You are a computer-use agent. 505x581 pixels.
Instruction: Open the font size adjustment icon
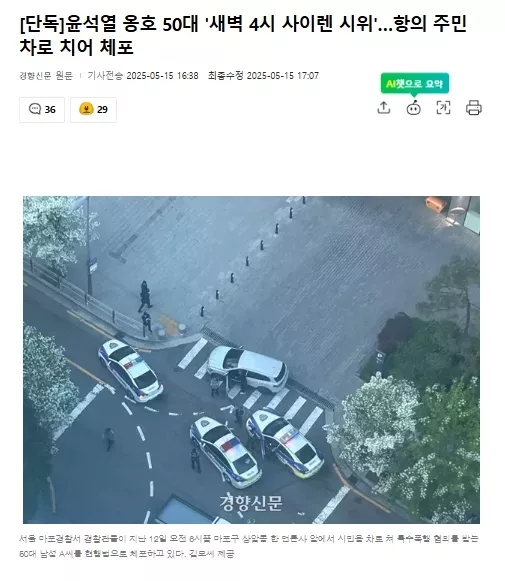click(443, 108)
